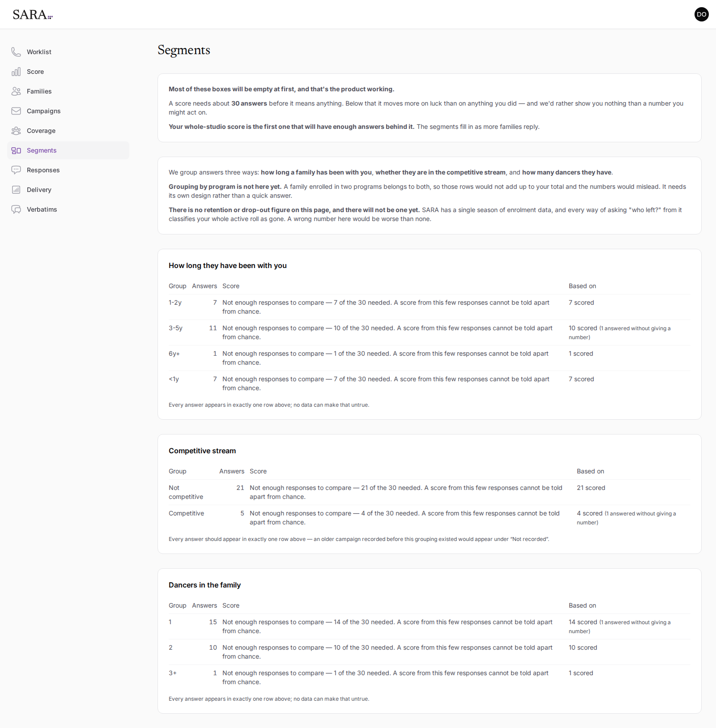The image size is (716, 728).
Task: Click the Families people icon
Action: tap(16, 91)
